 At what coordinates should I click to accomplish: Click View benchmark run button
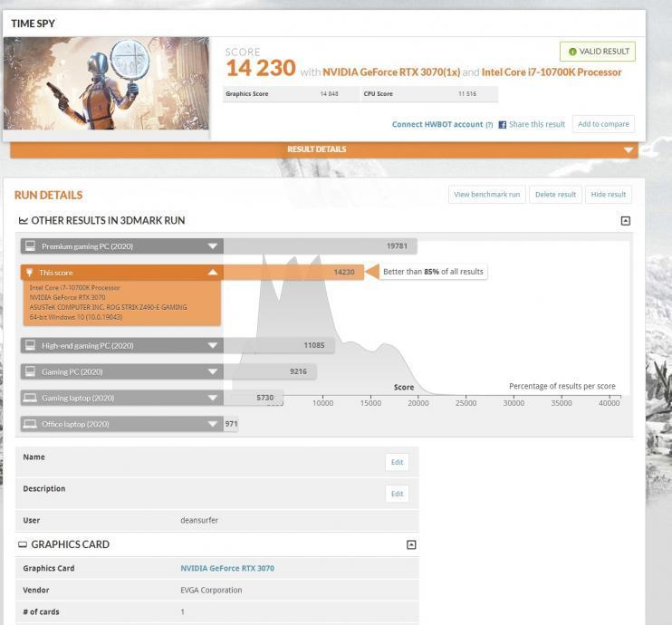click(x=487, y=195)
